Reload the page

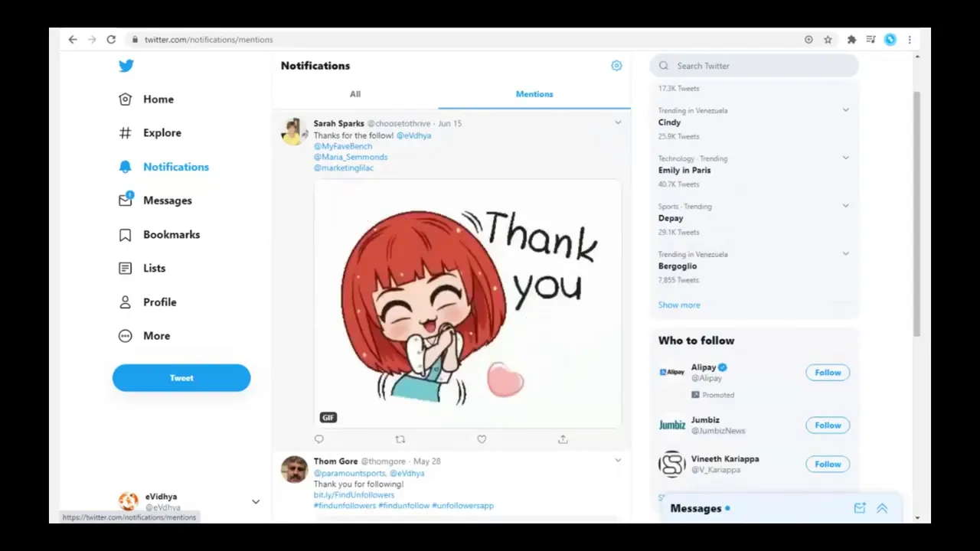click(111, 40)
